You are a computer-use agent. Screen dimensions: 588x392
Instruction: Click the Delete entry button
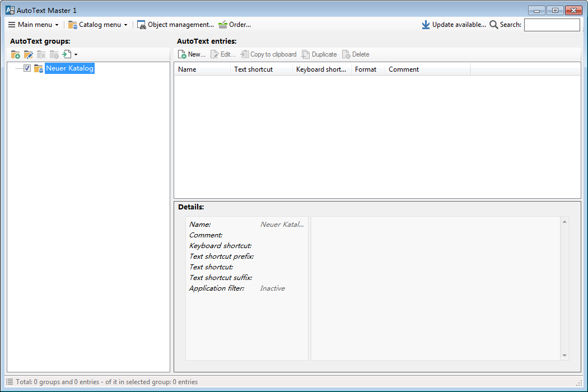click(356, 54)
